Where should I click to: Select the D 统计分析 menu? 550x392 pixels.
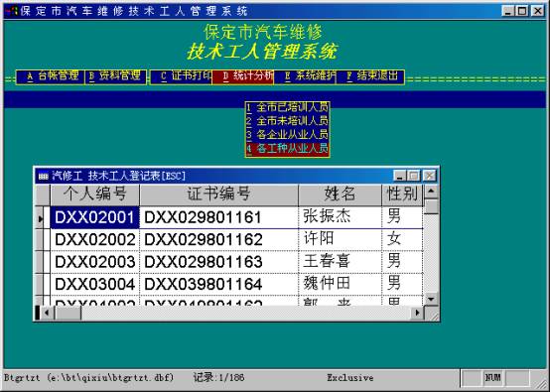pyautogui.click(x=242, y=76)
